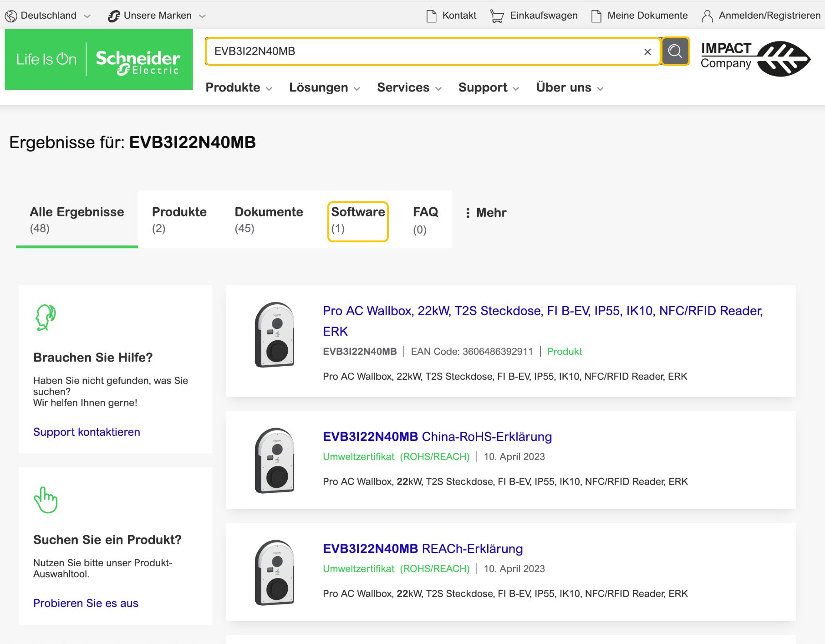The width and height of the screenshot is (825, 644).
Task: Click the REACh-Erklärung wallbox thumbnail
Action: pyautogui.click(x=275, y=572)
